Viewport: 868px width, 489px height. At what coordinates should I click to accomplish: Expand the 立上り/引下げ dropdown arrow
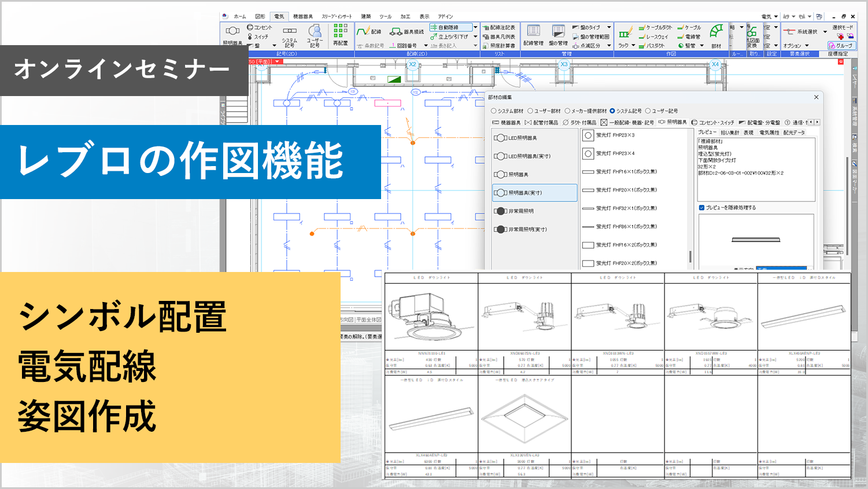475,36
